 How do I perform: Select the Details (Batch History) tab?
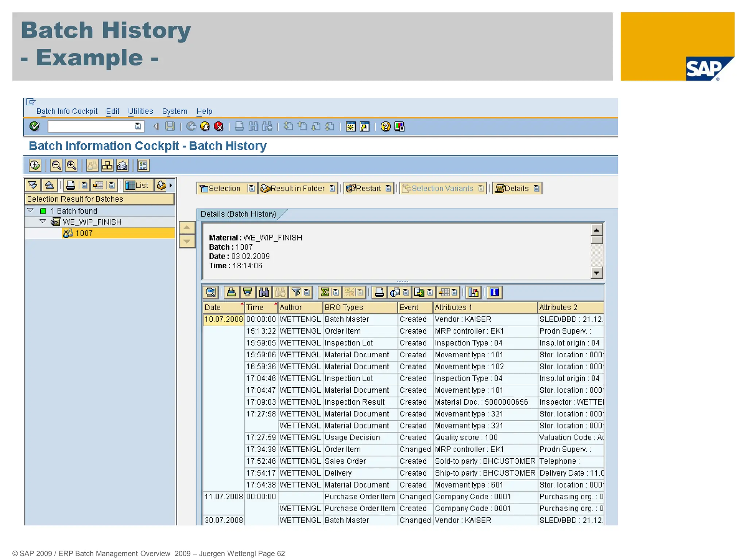239,214
